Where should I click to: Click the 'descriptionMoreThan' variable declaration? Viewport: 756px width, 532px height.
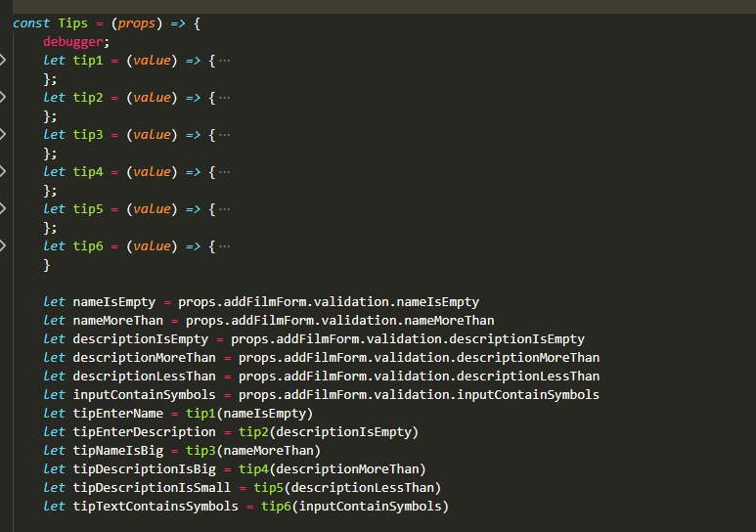tap(144, 357)
